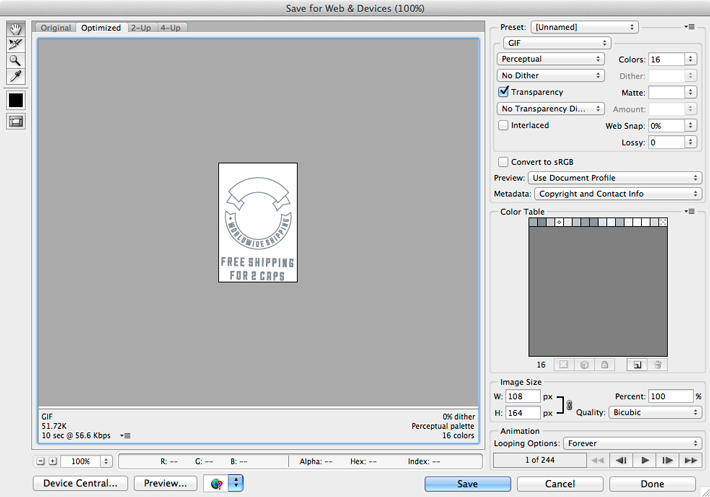Screen dimensions: 710x497
Task: Expand the Quality Bicubic dropdown
Action: (654, 412)
